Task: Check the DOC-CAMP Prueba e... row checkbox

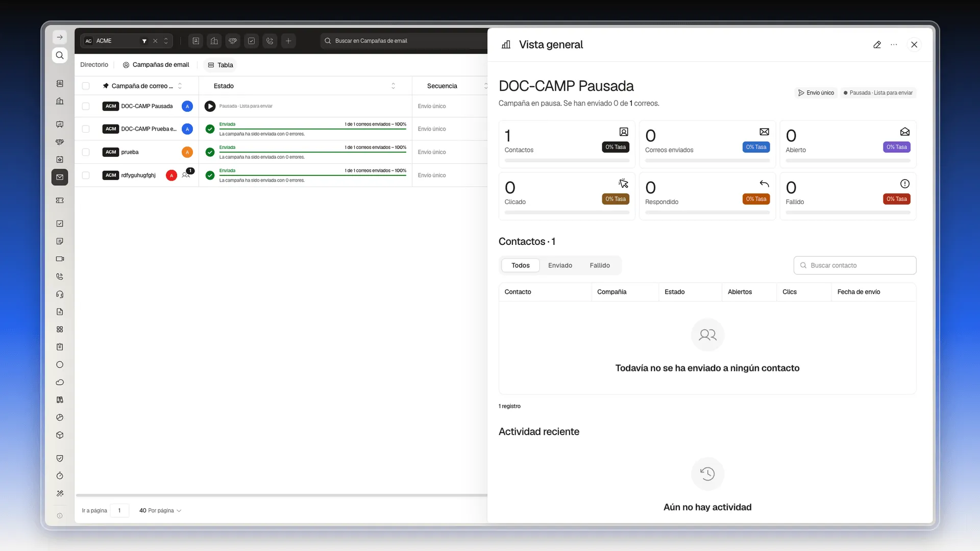Action: tap(86, 129)
